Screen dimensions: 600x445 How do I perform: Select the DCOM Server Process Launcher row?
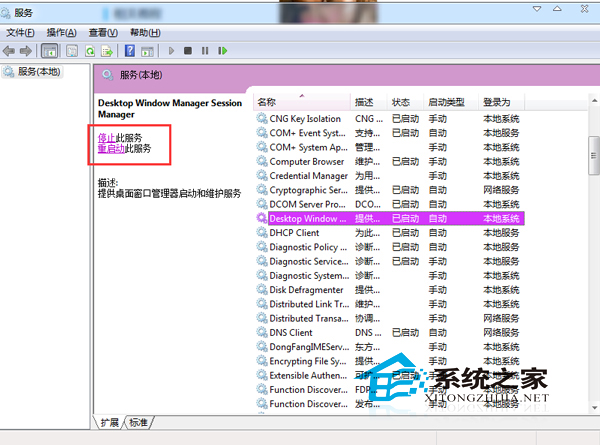390,204
